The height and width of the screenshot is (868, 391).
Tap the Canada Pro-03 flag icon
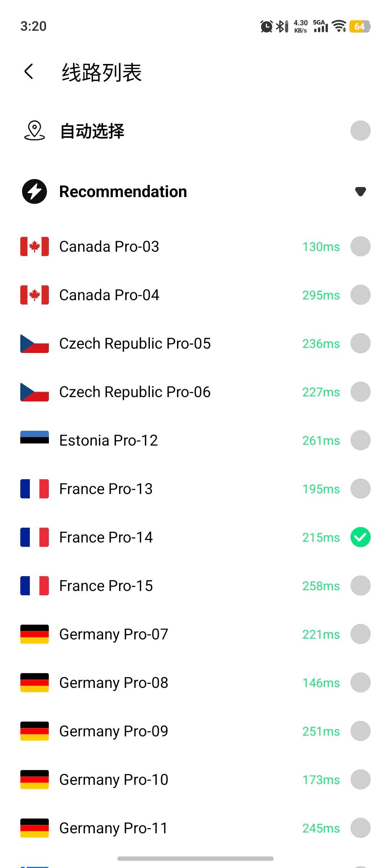point(34,247)
